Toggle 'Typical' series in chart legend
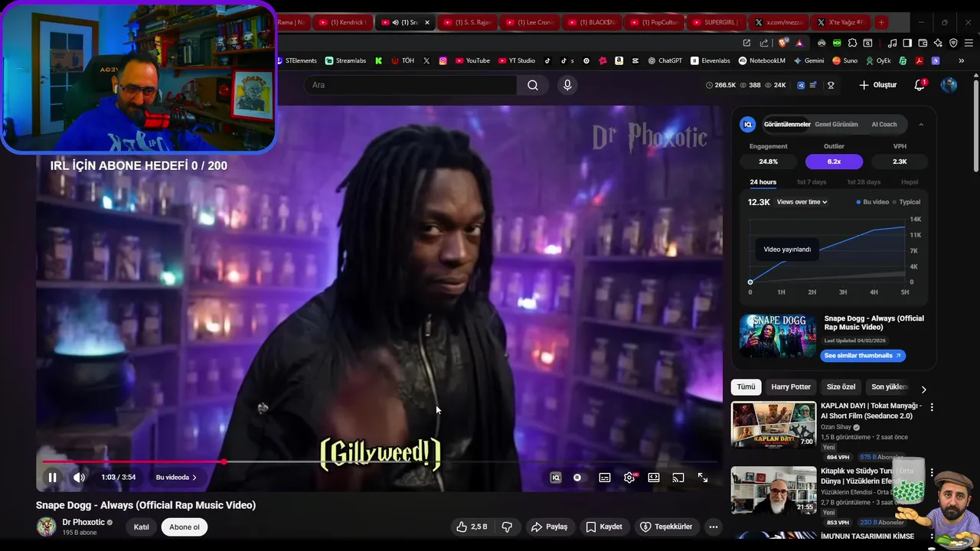Image resolution: width=980 pixels, height=551 pixels. click(906, 202)
